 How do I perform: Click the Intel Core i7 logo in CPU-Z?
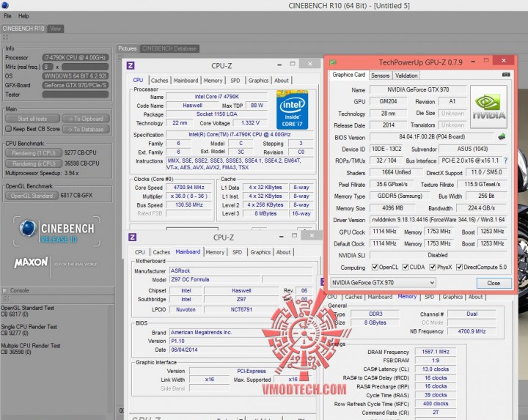(x=292, y=109)
